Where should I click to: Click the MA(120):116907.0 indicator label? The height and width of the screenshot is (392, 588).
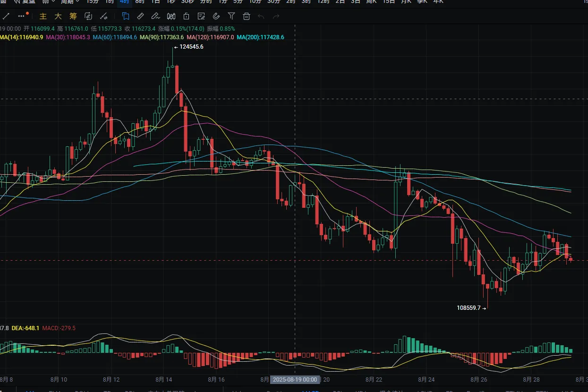click(x=210, y=37)
